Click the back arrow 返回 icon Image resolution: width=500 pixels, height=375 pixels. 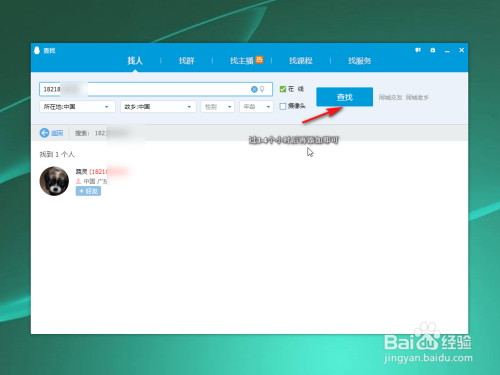point(44,133)
